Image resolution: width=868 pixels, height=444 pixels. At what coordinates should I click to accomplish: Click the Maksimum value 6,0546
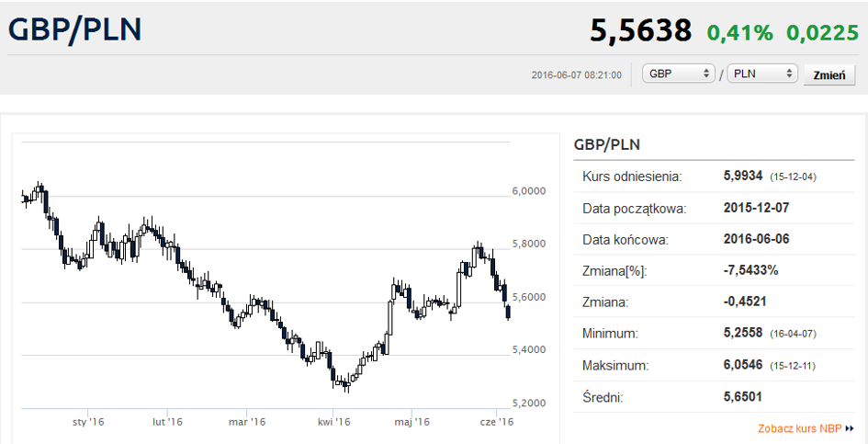tap(744, 365)
